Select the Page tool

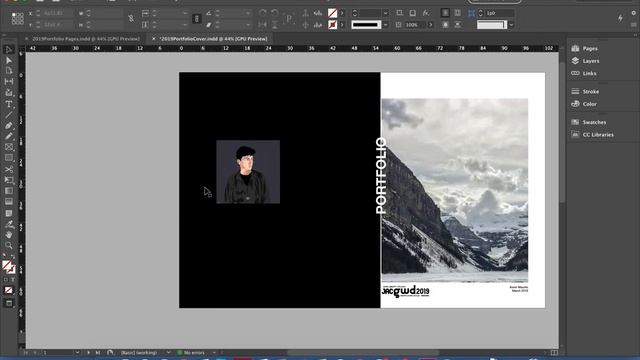(x=9, y=71)
